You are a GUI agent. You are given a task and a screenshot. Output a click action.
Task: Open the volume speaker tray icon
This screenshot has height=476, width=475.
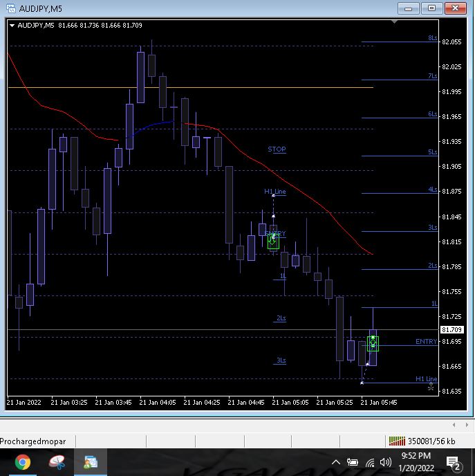coord(385,462)
